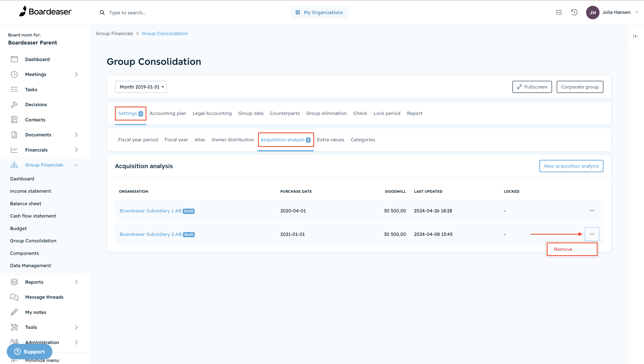Click the Tasks list icon in sidebar
Image resolution: width=644 pixels, height=364 pixels.
coord(14,89)
